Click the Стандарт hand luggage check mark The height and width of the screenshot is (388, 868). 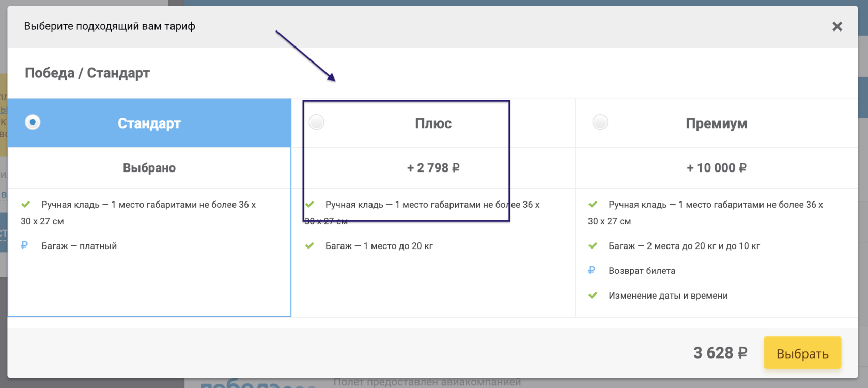click(26, 205)
